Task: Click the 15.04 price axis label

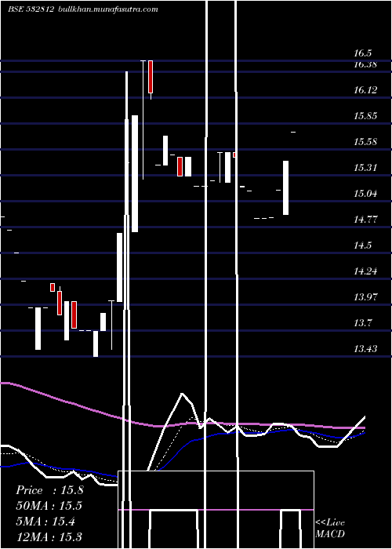Action: click(365, 194)
